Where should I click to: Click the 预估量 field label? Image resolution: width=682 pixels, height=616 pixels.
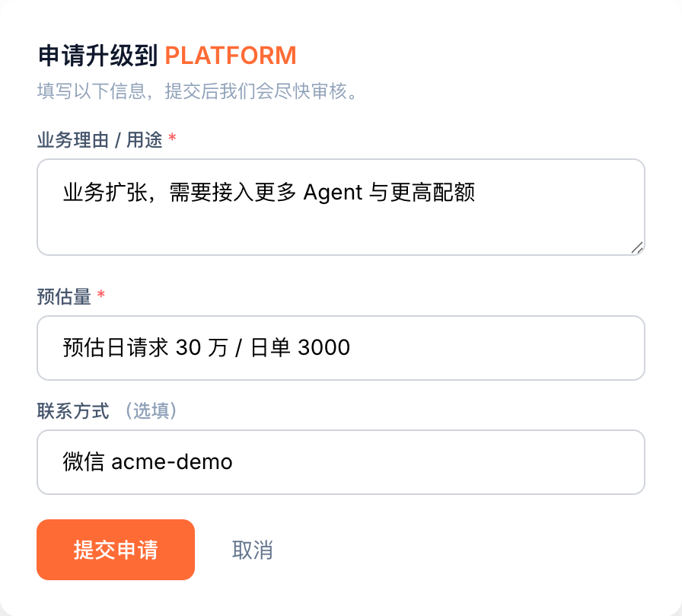64,297
